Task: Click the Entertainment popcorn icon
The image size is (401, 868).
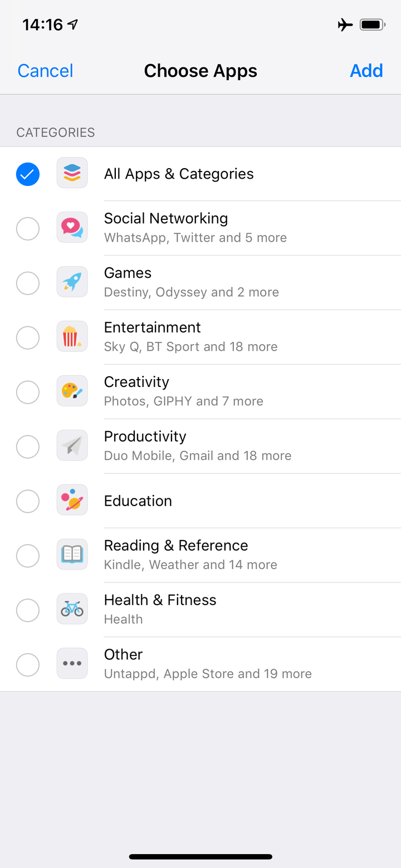Action: pos(72,337)
